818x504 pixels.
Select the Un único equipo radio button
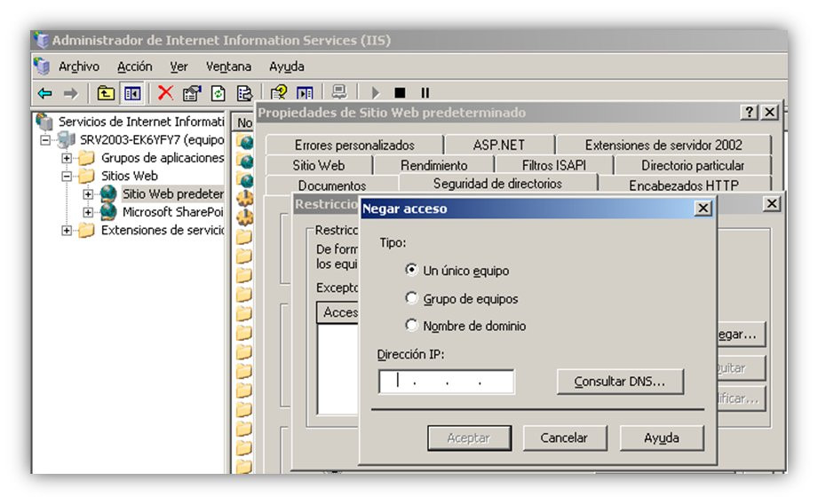click(411, 270)
